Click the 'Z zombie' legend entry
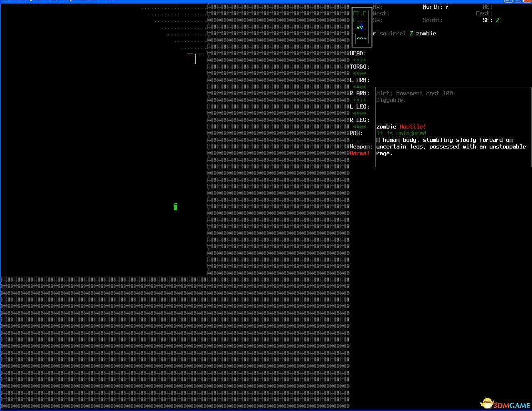The width and height of the screenshot is (532, 411). pyautogui.click(x=423, y=33)
